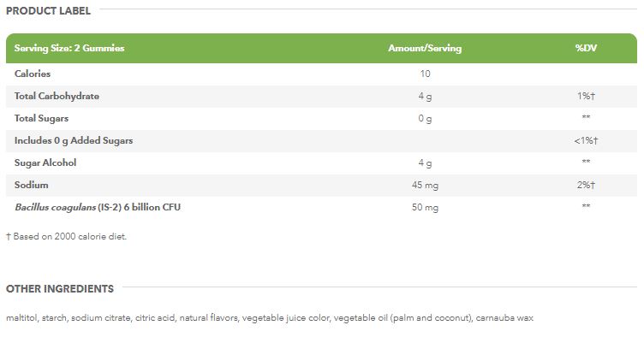This screenshot has height=337, width=644.
Task: Click the PRODUCT LABEL heading
Action: pyautogui.click(x=48, y=11)
